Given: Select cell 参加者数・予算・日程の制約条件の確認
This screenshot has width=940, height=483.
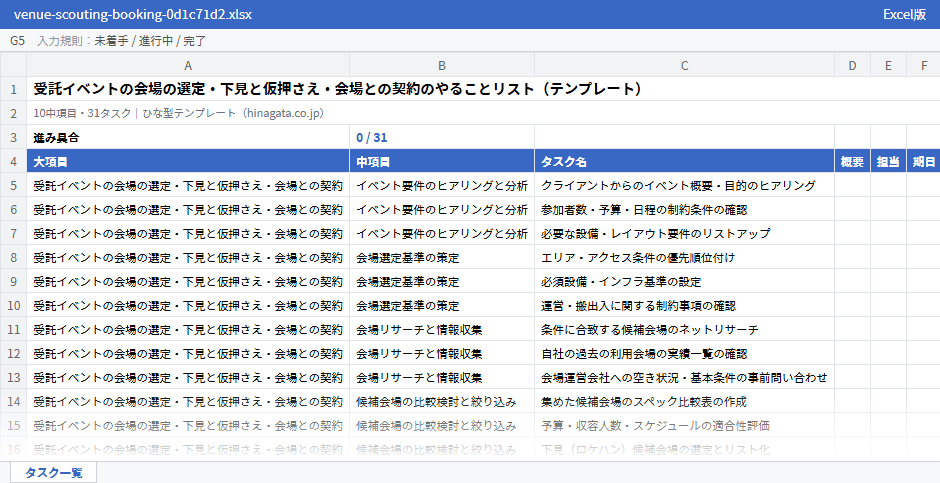Looking at the screenshot, I should [685, 209].
